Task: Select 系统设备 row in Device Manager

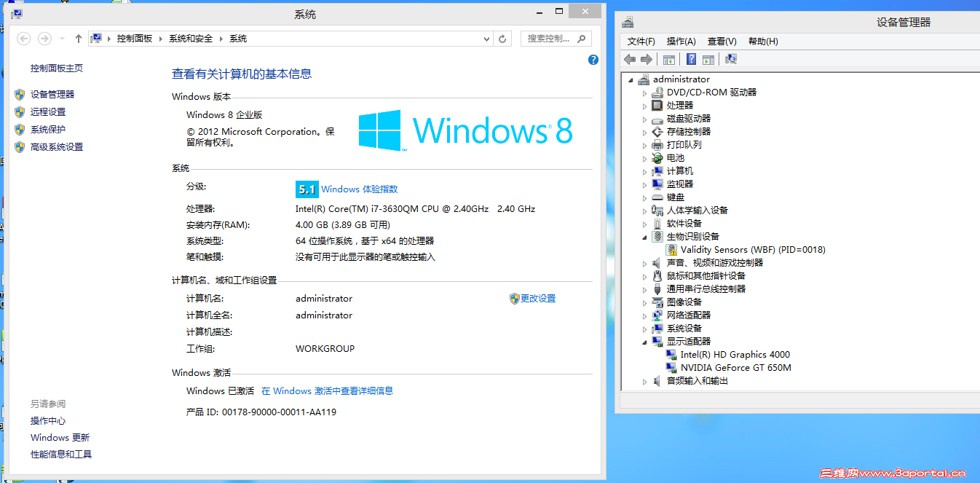Action: pyautogui.click(x=684, y=329)
